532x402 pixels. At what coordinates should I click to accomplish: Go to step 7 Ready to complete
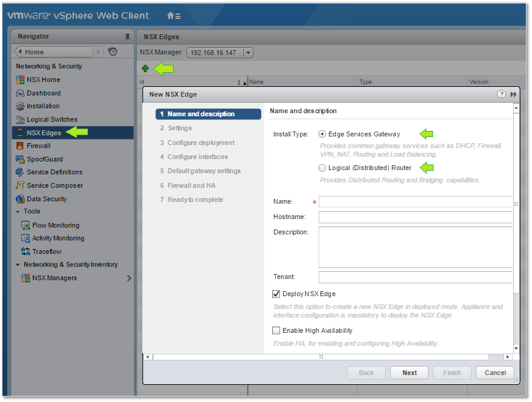[x=191, y=200]
